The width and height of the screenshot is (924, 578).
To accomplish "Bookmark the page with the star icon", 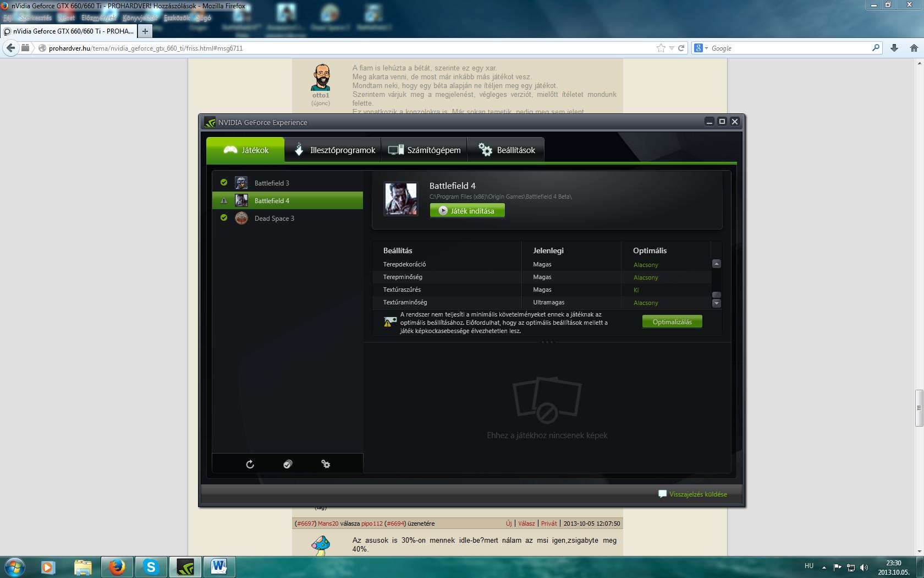I will pyautogui.click(x=661, y=48).
